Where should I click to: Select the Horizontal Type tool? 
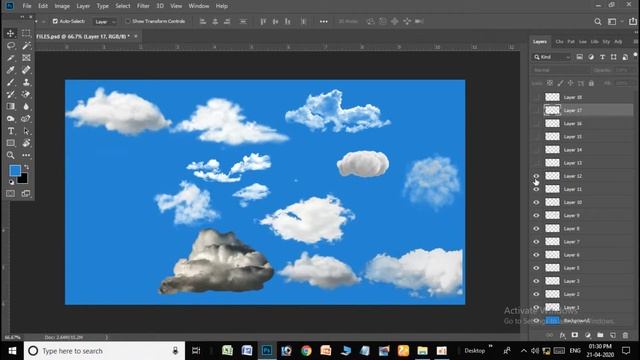(x=11, y=131)
